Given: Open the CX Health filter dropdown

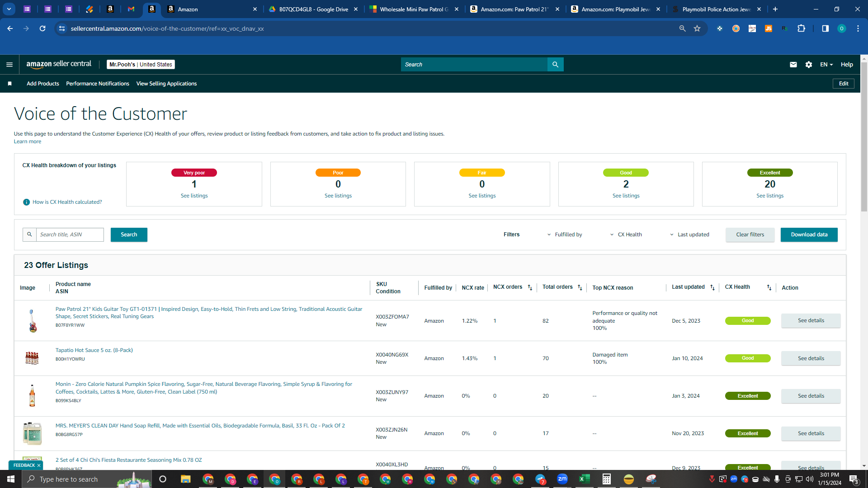Looking at the screenshot, I should (626, 235).
